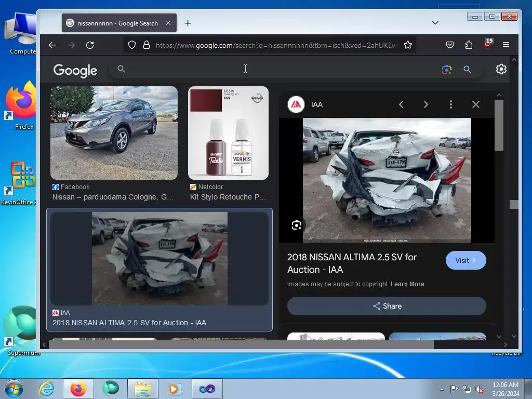532x399 pixels.
Task: Open the gray Nissan Facebook thumbnail
Action: (114, 133)
